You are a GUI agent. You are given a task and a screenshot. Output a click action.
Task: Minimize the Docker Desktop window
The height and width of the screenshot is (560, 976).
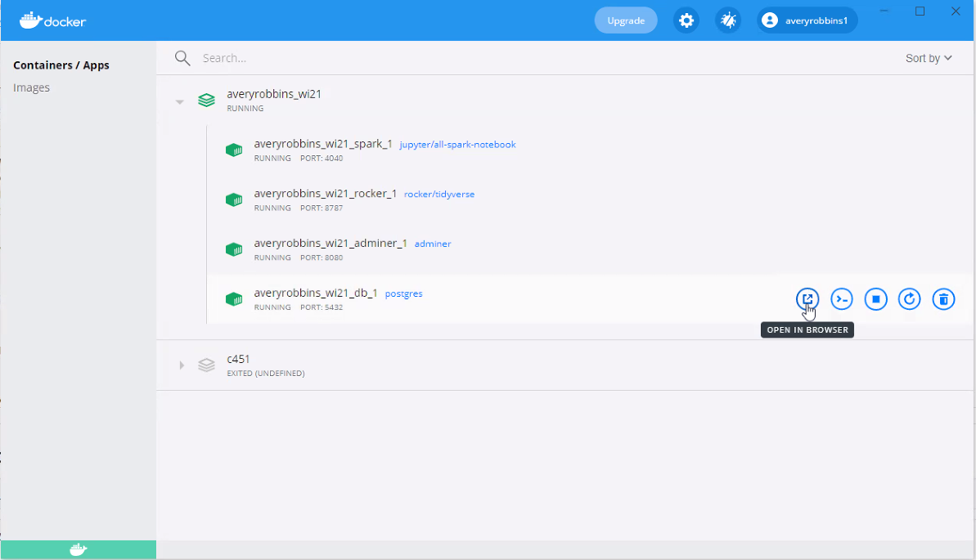[884, 11]
